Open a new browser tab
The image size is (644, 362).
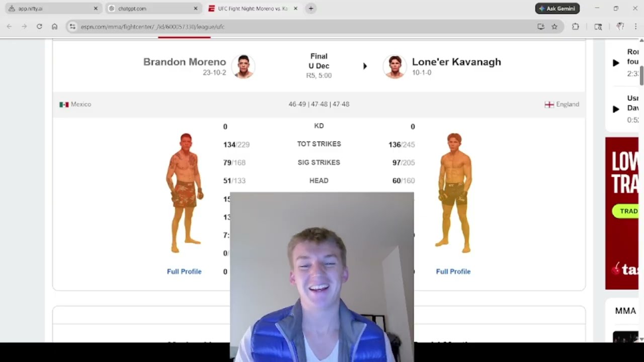click(311, 9)
